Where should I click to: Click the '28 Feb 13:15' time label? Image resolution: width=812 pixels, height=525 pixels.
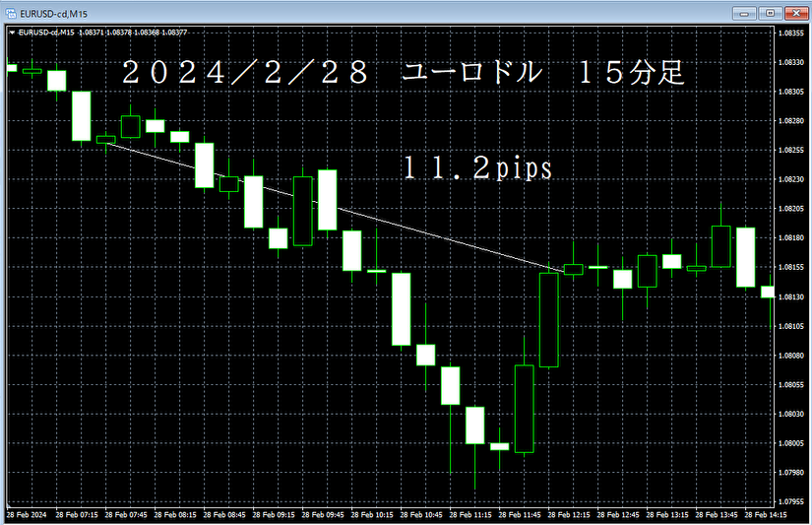click(x=667, y=514)
